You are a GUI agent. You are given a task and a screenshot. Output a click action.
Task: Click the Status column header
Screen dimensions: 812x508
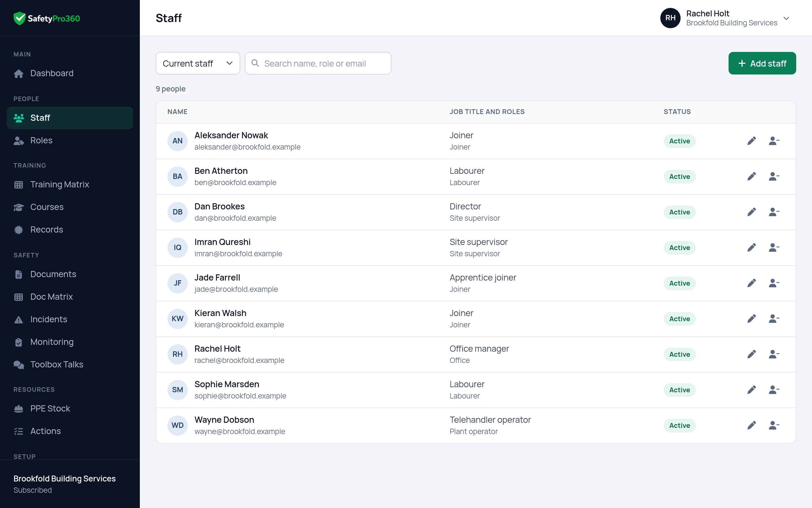(677, 111)
